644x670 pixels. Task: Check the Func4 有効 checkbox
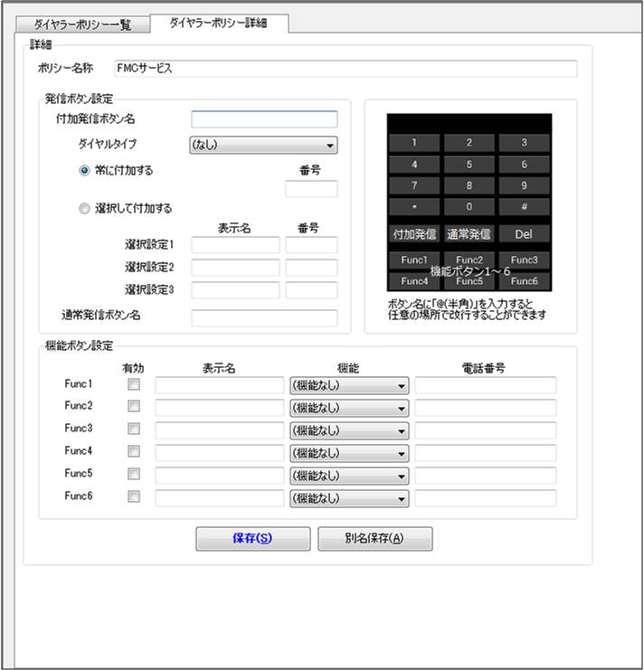(x=134, y=451)
